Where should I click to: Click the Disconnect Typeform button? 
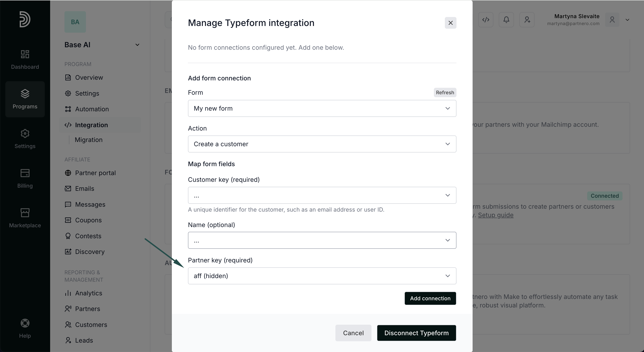pos(416,333)
